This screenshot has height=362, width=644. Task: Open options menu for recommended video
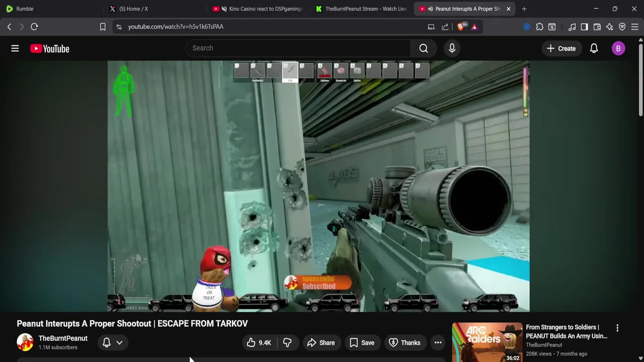[617, 328]
